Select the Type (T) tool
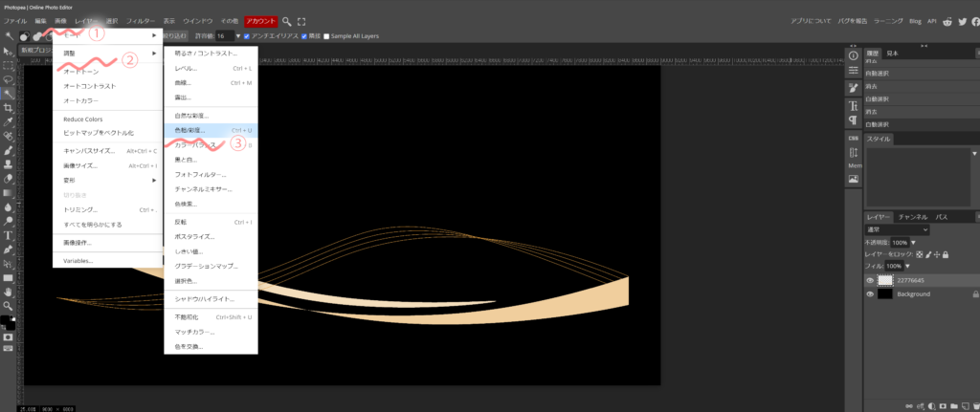 pyautogui.click(x=9, y=234)
